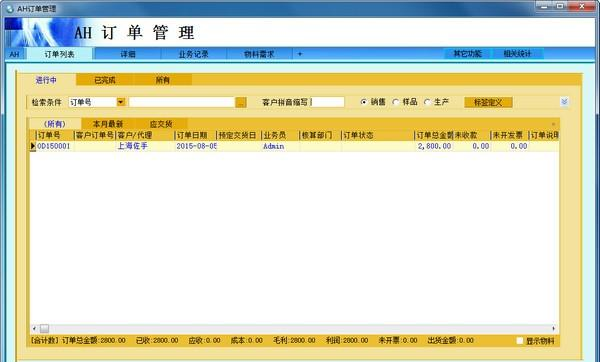Click the plus tab button
Viewport: 600px width, 362px height.
pyautogui.click(x=300, y=54)
